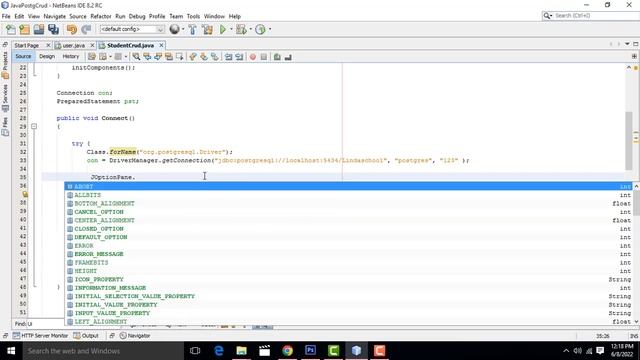Image resolution: width=640 pixels, height=360 pixels.
Task: Open the browser globe dropdown arrow
Action: pos(183,29)
